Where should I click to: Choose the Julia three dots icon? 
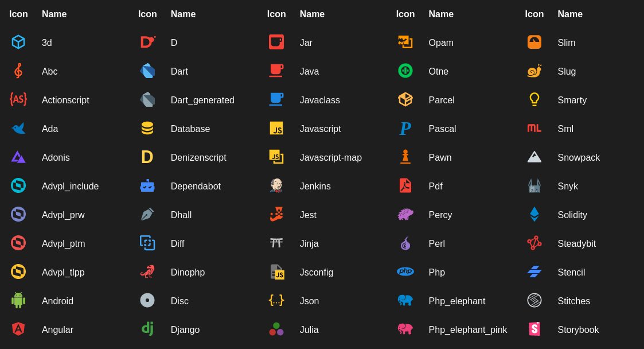click(276, 329)
